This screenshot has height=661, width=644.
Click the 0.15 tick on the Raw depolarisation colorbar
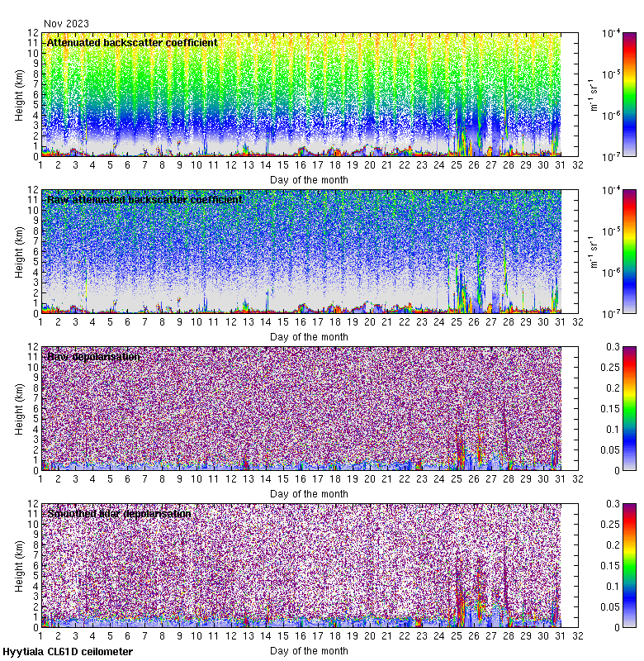(x=610, y=408)
